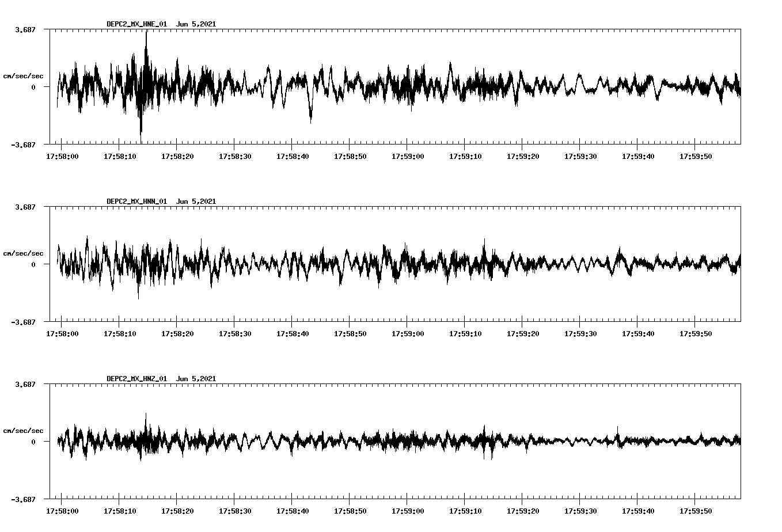Click the cm/sec/sec unit label of HNN plot
This screenshot has width=782, height=532.
[23, 253]
